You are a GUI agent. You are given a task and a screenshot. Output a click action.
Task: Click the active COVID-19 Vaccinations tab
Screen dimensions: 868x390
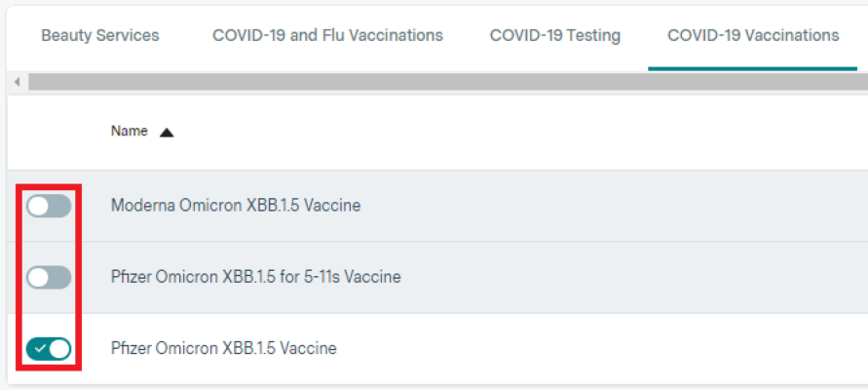pyautogui.click(x=753, y=36)
